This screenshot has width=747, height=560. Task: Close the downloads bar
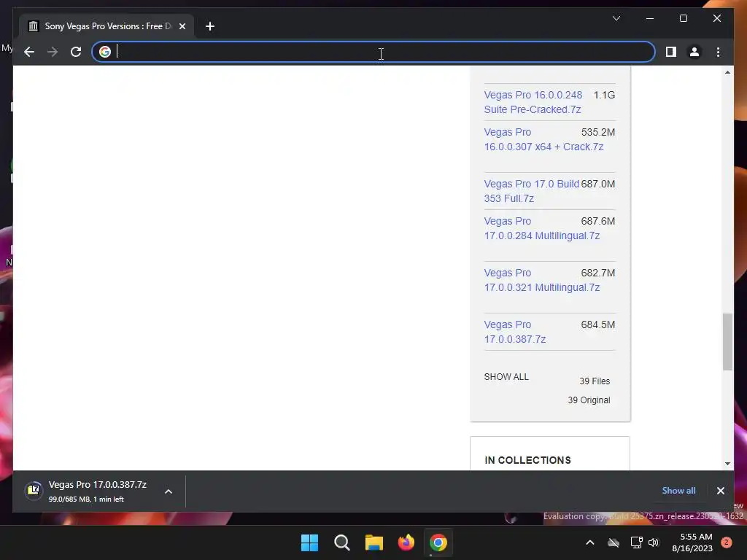tap(720, 491)
